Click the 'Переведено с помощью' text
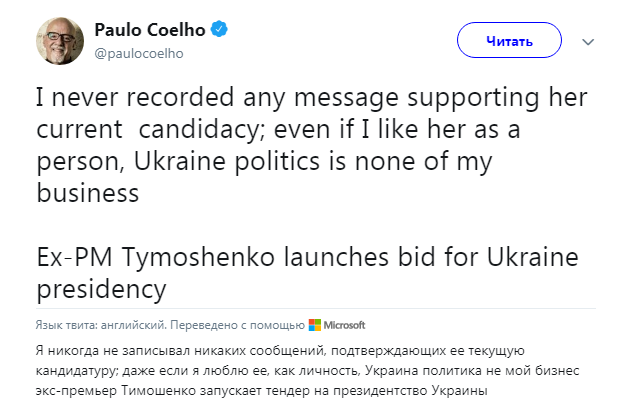629x398 pixels. [237, 325]
